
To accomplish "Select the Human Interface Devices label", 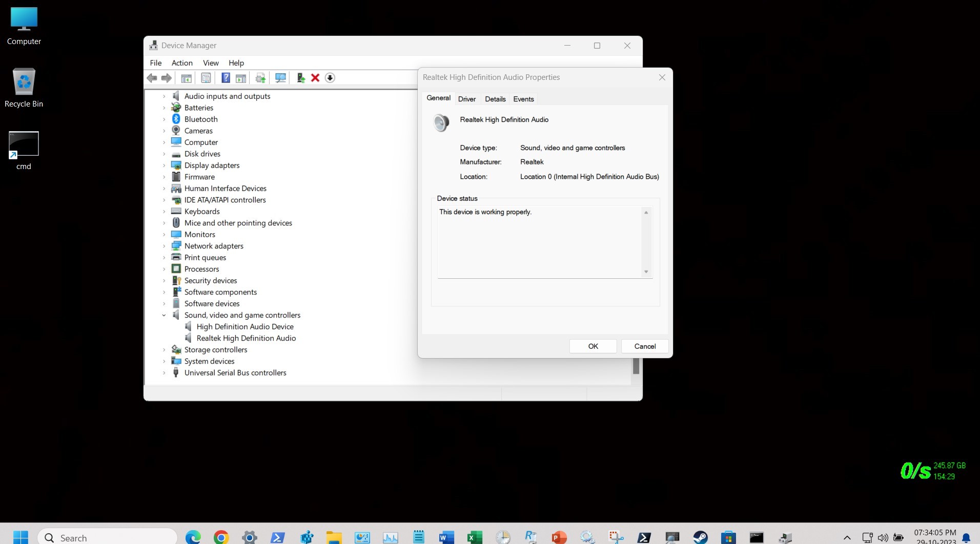I will pyautogui.click(x=226, y=189).
